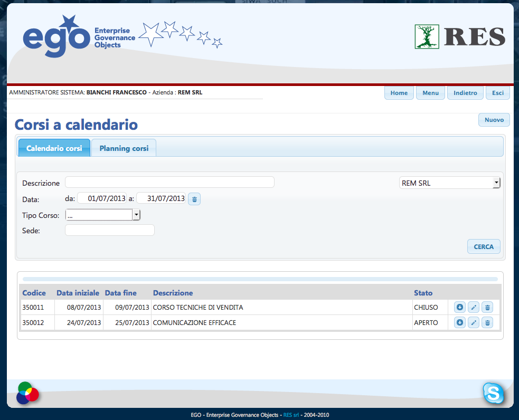Create a new course with Nuovo
Image resolution: width=519 pixels, height=420 pixels.
[x=494, y=120]
